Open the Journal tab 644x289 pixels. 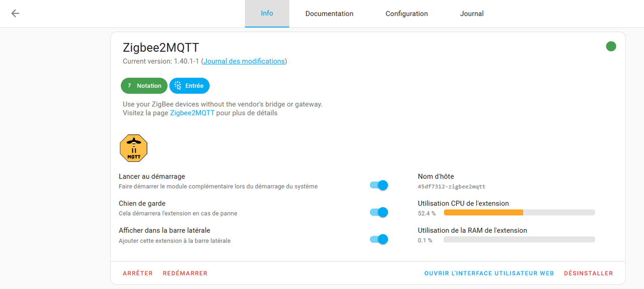[472, 14]
